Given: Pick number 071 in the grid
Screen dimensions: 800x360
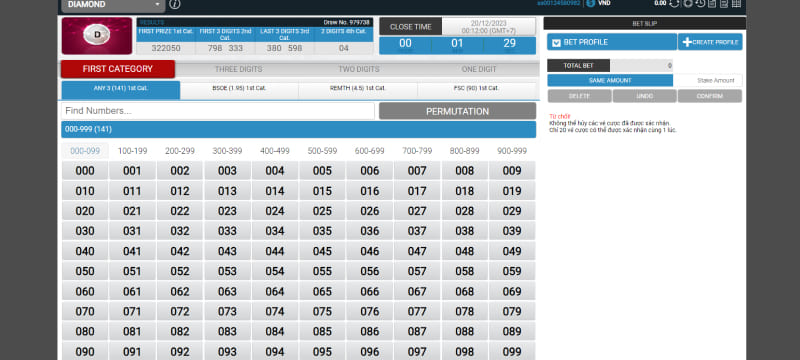Looking at the screenshot, I should [132, 312].
